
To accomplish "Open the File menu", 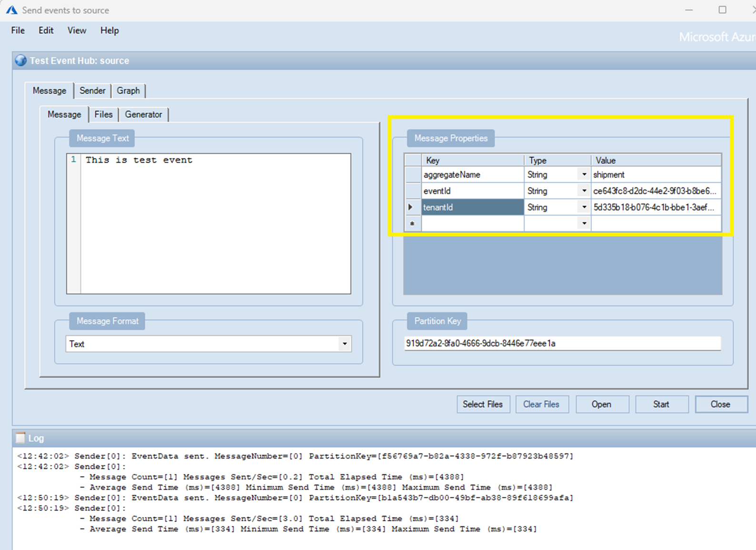I will [x=18, y=30].
